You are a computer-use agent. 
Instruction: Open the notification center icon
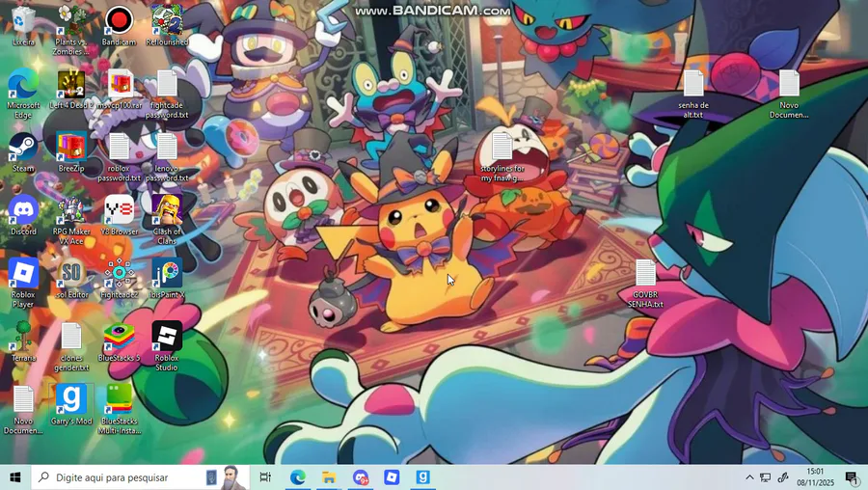click(853, 477)
